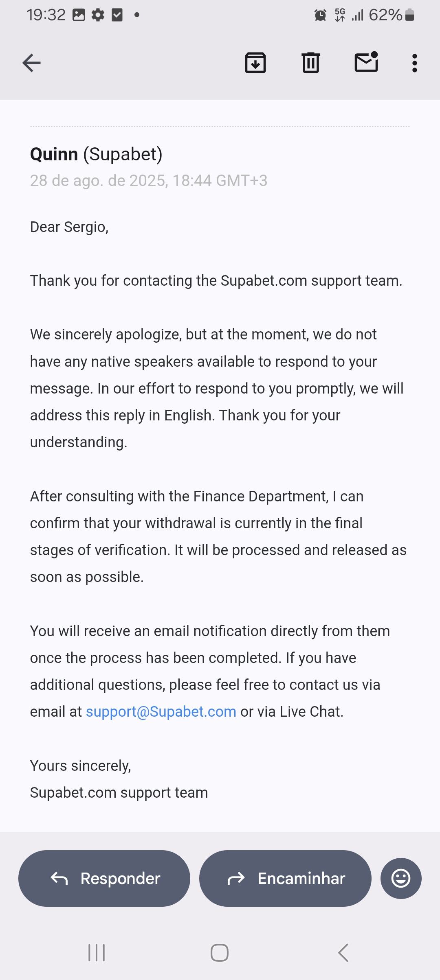Image resolution: width=440 pixels, height=980 pixels.
Task: Open Android recent apps button
Action: pos(97,952)
